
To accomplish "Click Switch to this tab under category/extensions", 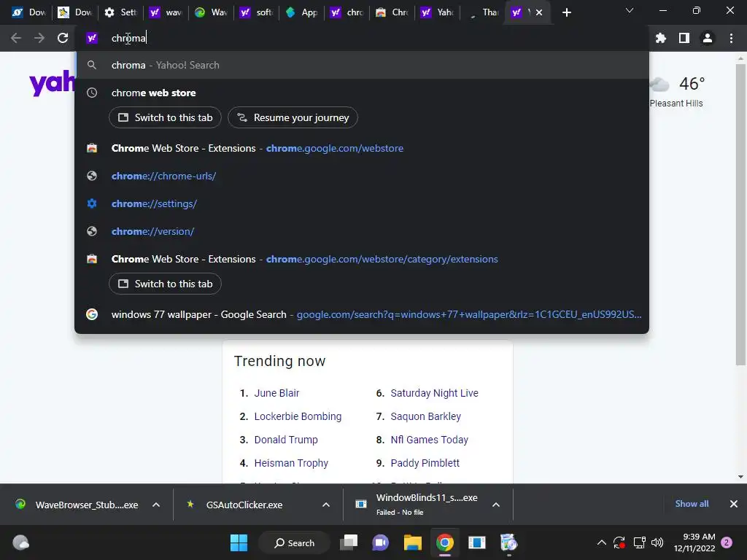I will tap(165, 284).
